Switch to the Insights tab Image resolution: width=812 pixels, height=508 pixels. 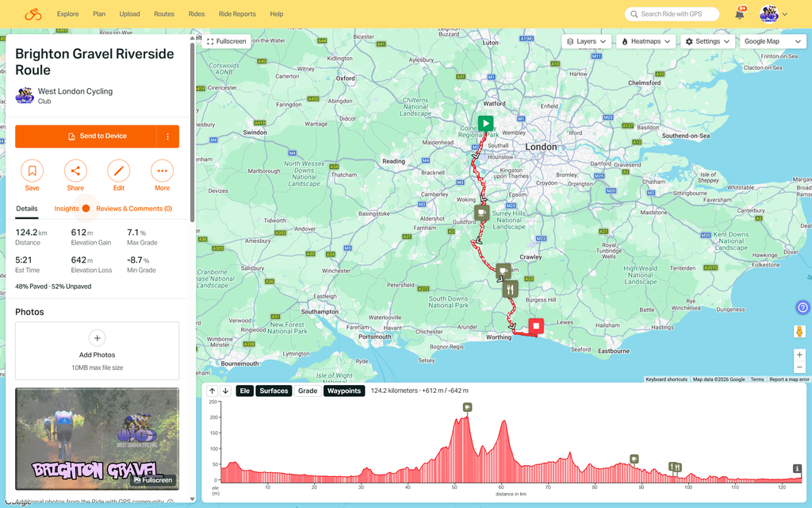pos(67,209)
